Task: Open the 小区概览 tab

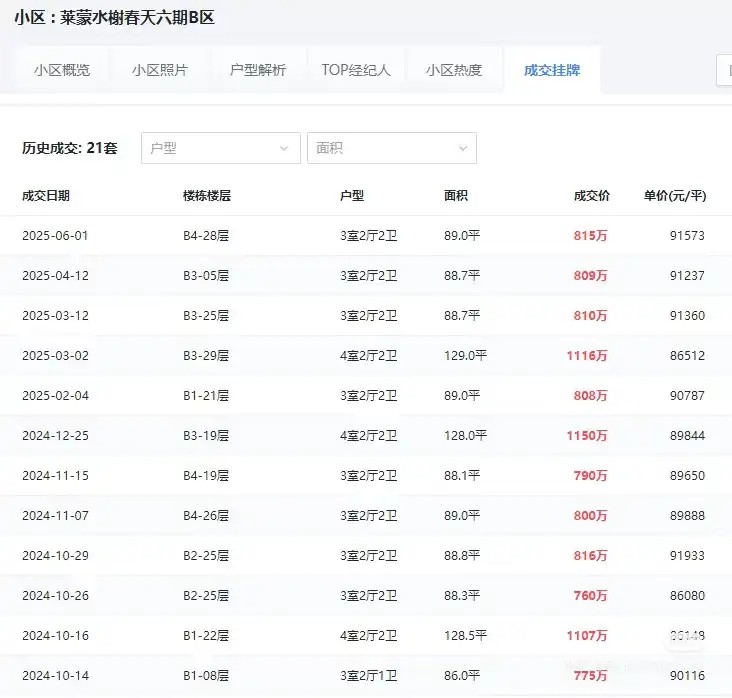Action: [x=61, y=70]
